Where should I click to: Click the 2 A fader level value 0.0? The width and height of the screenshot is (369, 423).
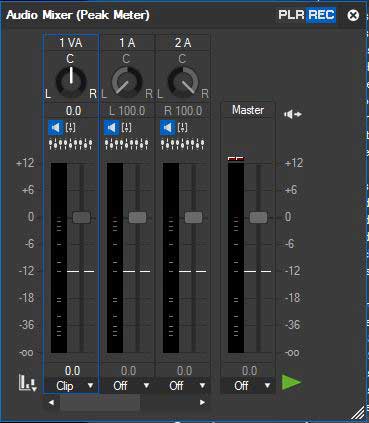(184, 371)
